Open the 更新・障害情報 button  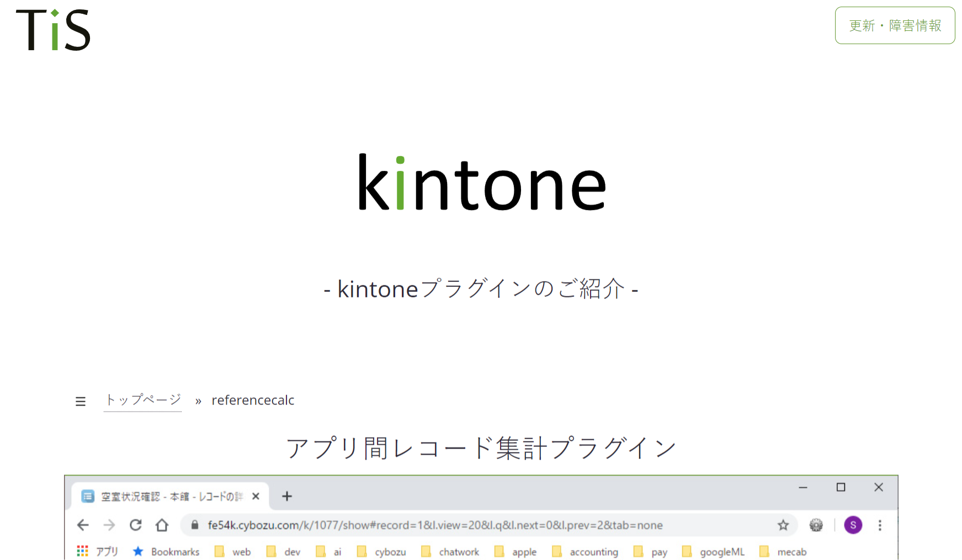tap(895, 25)
